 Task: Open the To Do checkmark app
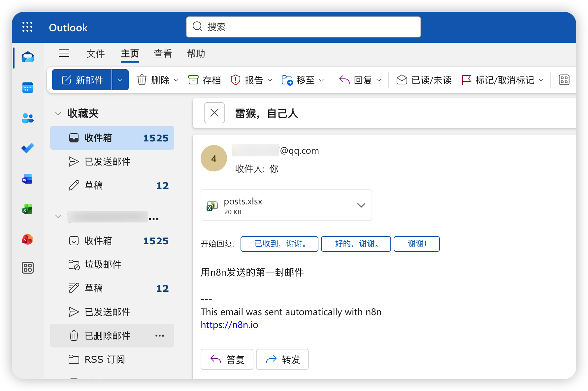point(28,148)
